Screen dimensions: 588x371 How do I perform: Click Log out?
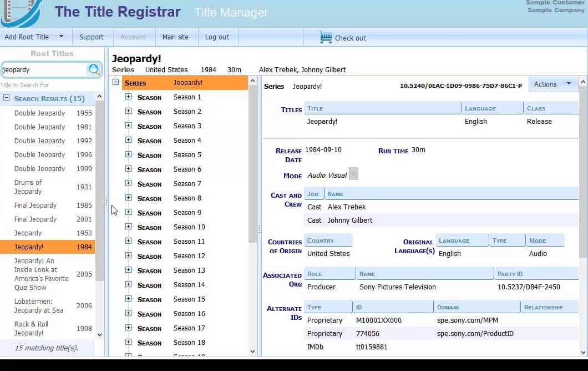(217, 37)
